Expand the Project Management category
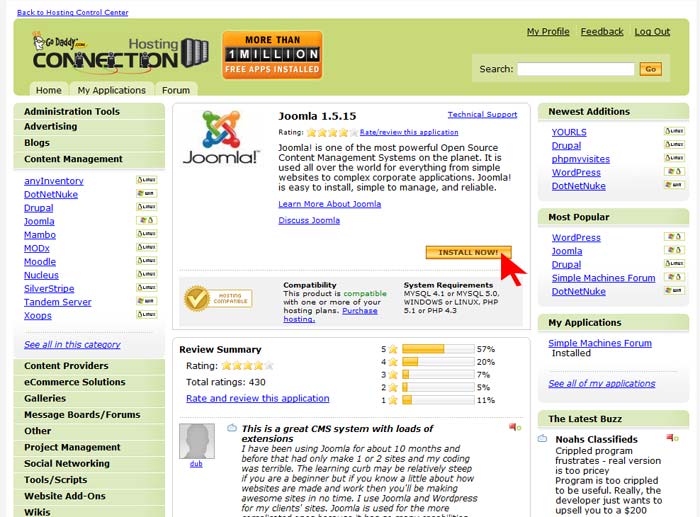This screenshot has width=700, height=517. point(89,447)
